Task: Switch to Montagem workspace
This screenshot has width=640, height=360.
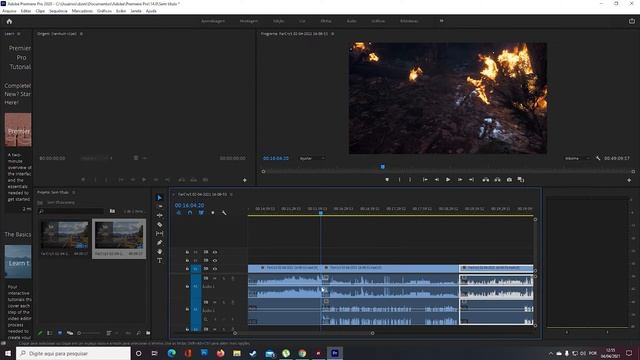Action: (249, 21)
